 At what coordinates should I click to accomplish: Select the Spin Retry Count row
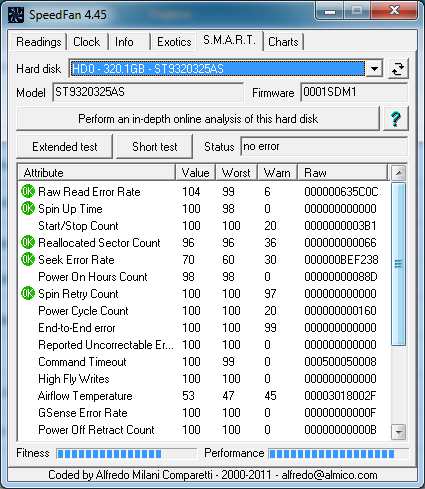(x=204, y=294)
